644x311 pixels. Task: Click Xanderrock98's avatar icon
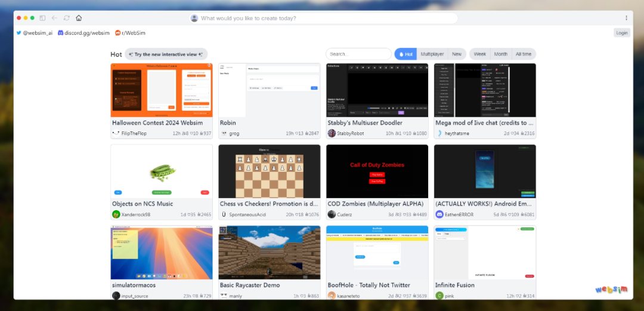(x=116, y=214)
